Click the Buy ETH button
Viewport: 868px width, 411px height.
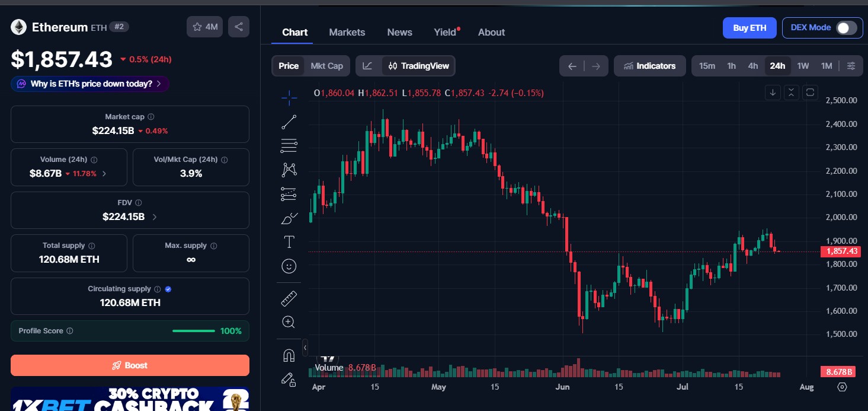pos(750,28)
